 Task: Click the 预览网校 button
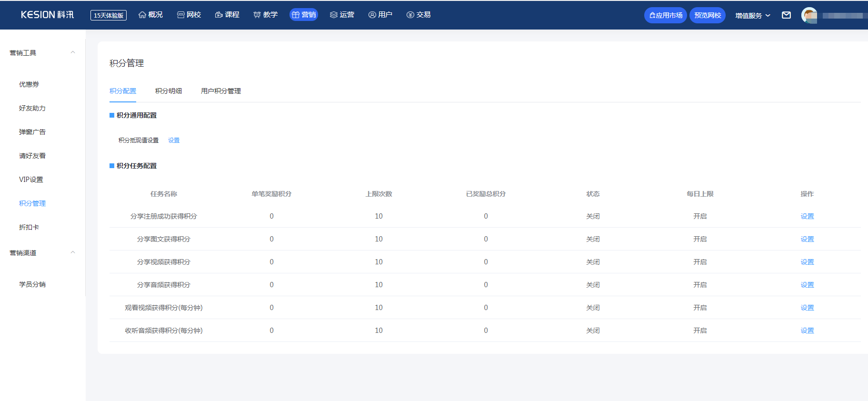[x=707, y=15]
